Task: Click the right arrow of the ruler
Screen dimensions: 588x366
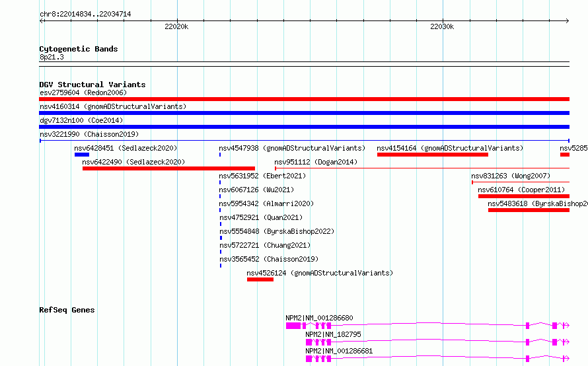Action: coord(567,20)
